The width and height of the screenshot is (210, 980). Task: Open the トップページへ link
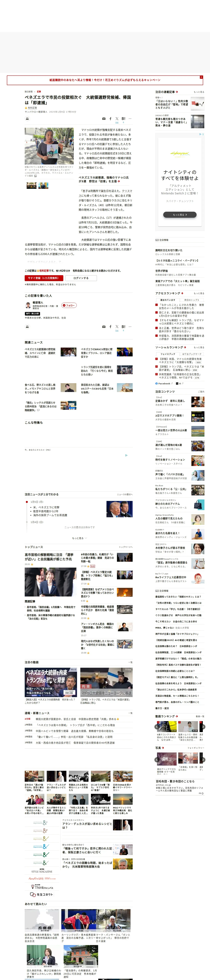tap(126, 547)
